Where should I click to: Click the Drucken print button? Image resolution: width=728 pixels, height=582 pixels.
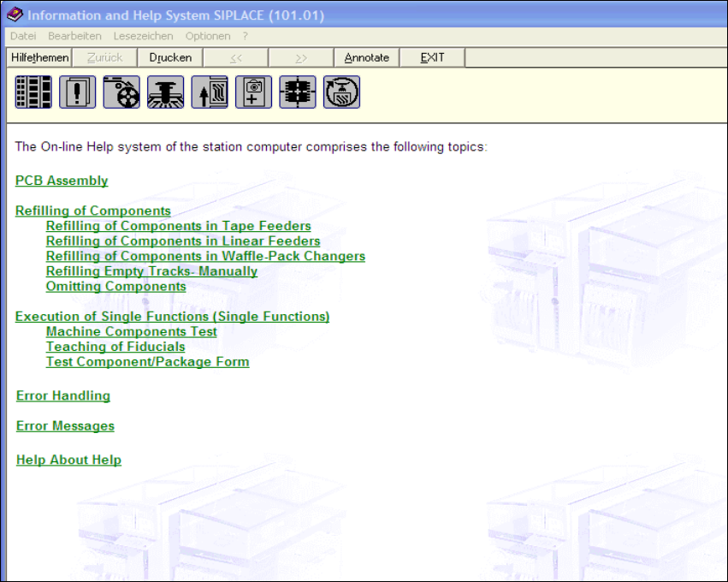[x=170, y=57]
